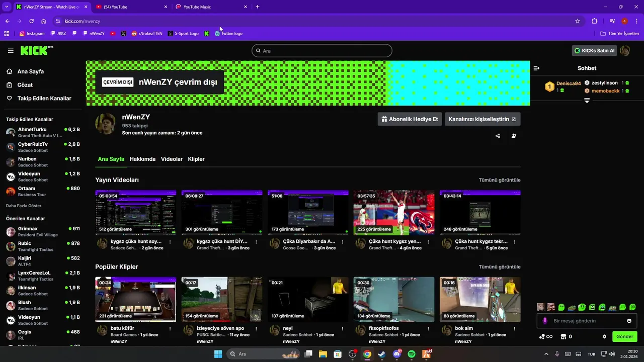Click Tümünü görüntüle for Yayın Videoları
This screenshot has height=362, width=644.
[500, 180]
